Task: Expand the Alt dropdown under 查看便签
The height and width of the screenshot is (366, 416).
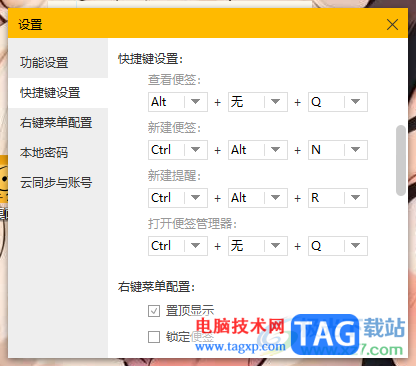Action: pyautogui.click(x=178, y=102)
